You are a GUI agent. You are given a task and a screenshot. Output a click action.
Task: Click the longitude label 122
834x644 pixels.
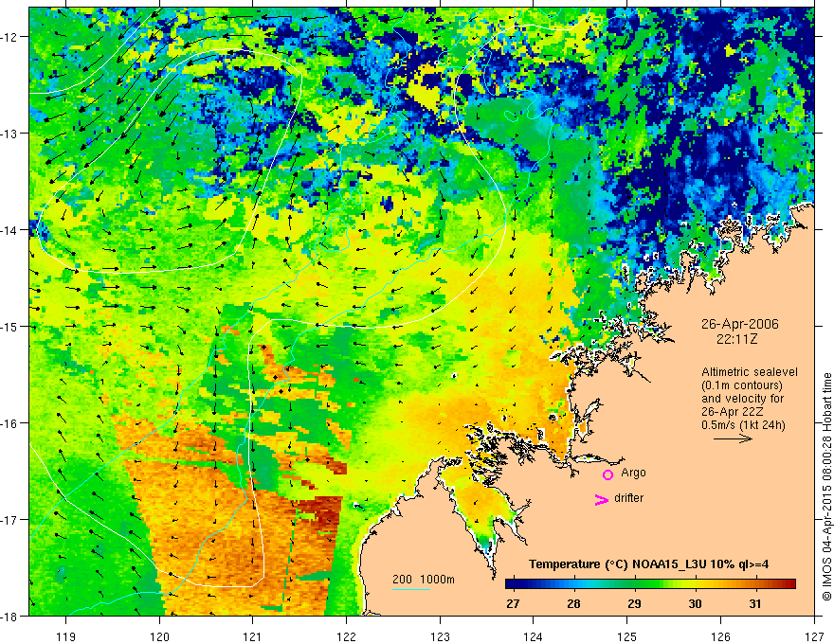pos(346,636)
